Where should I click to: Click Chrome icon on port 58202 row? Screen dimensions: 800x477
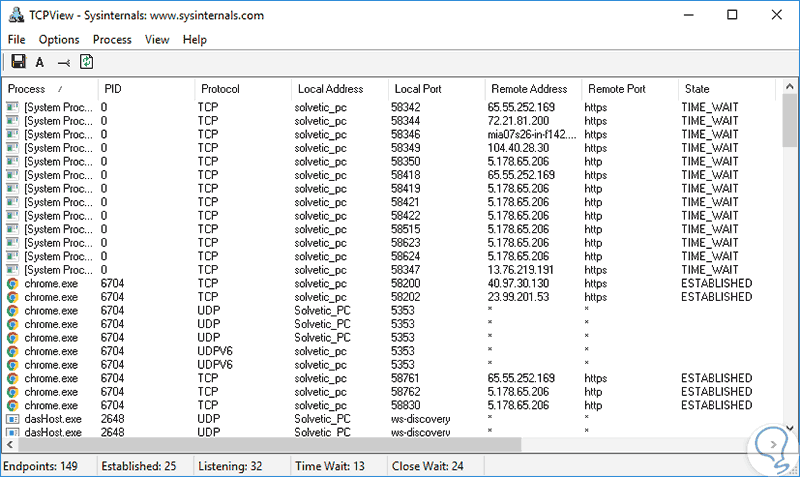[12, 297]
